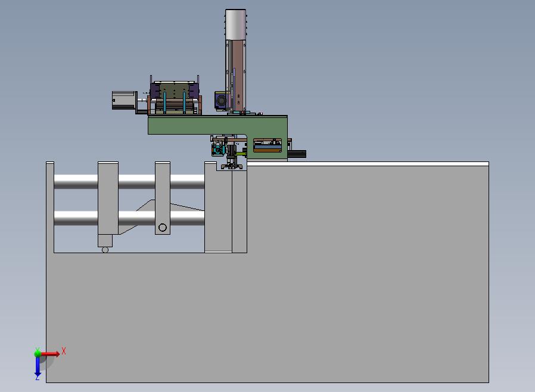Select the gray cylinder atop the vertical column
This screenshot has width=535, height=392.
[x=235, y=24]
